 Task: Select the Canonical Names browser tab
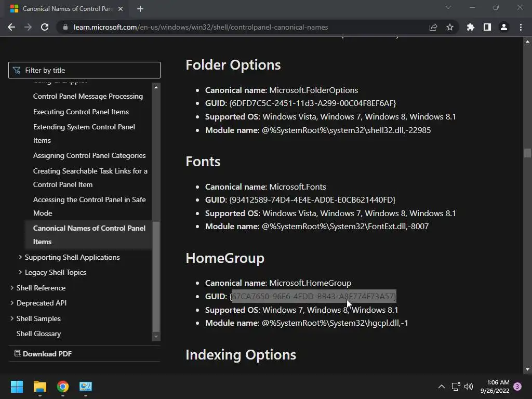pos(66,9)
